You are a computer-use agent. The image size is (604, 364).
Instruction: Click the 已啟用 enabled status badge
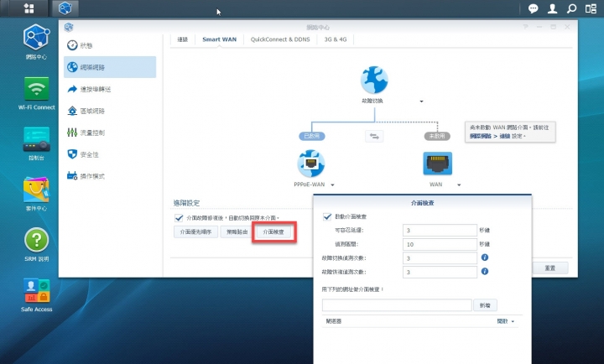[x=311, y=136]
